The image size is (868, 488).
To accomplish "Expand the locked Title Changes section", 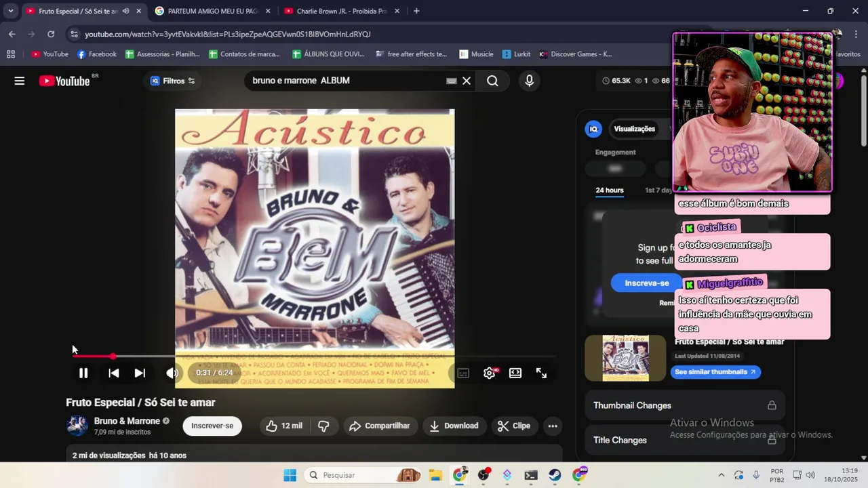I will [685, 440].
